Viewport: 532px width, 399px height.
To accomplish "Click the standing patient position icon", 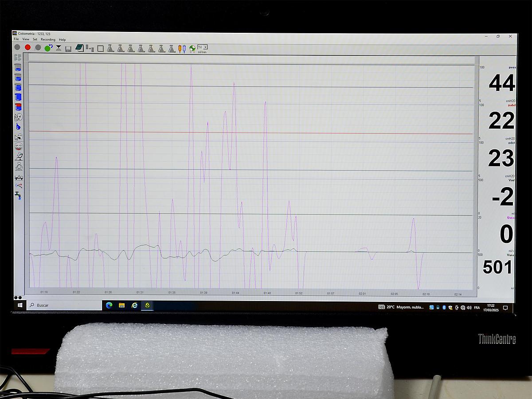I will (18, 166).
